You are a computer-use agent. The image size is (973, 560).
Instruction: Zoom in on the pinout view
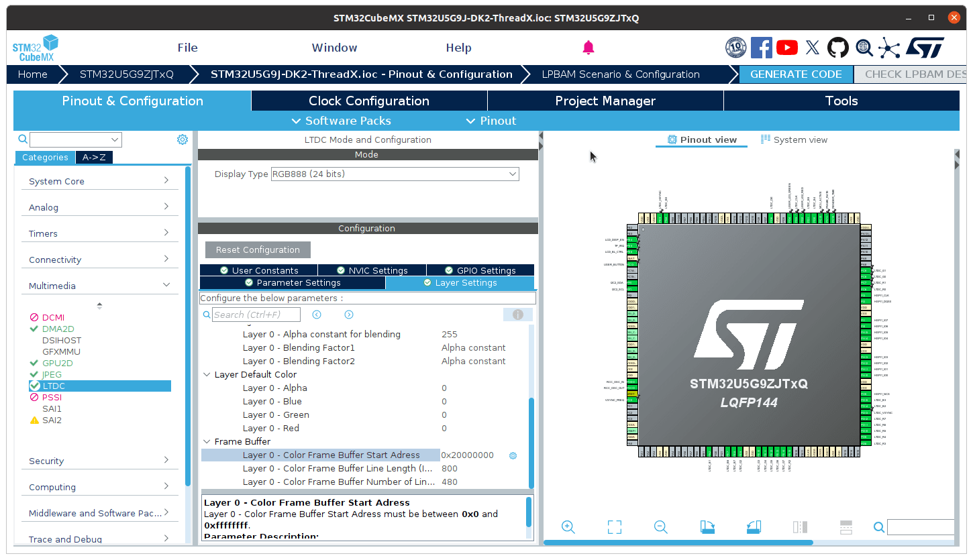click(x=568, y=527)
